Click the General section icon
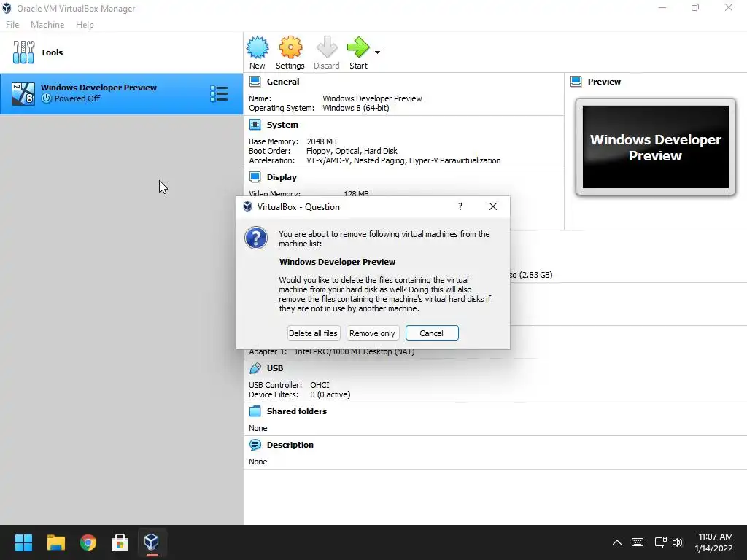 coord(255,82)
